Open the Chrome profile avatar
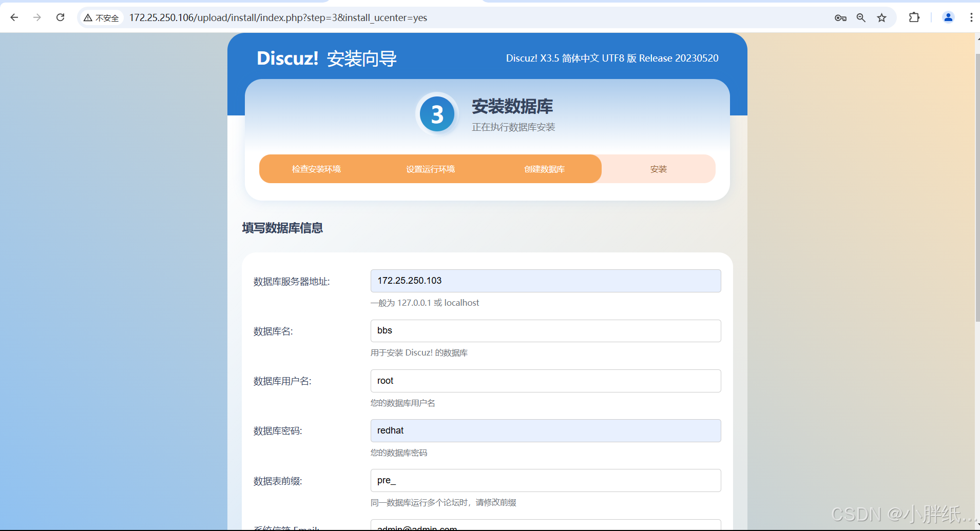 948,17
